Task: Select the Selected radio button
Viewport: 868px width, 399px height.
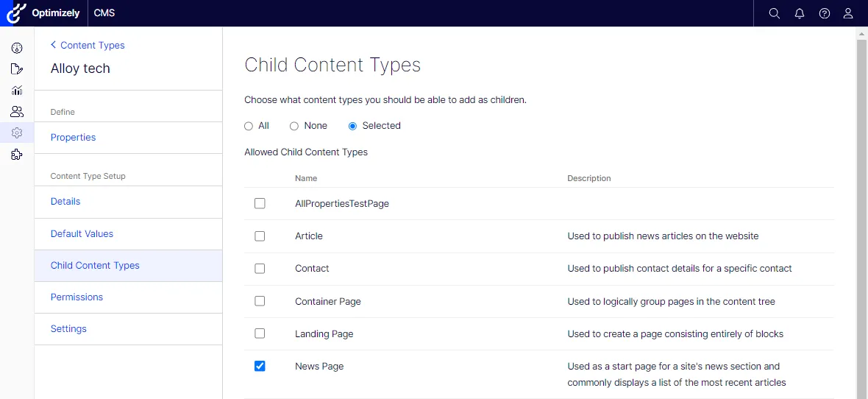Action: point(352,127)
